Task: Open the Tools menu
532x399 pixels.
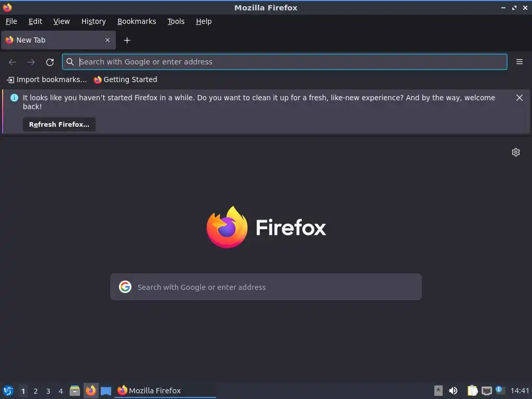Action: (176, 21)
